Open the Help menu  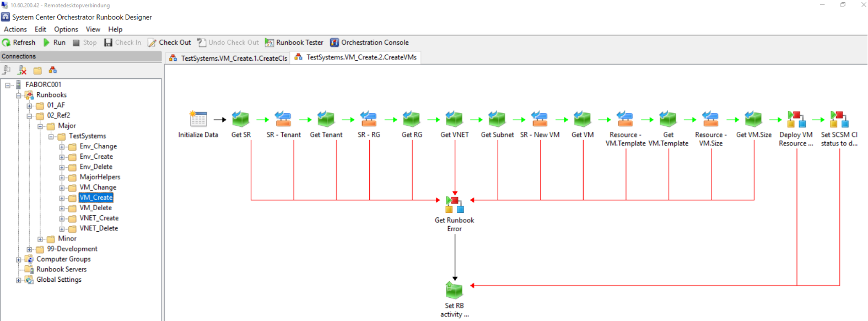[x=115, y=29]
